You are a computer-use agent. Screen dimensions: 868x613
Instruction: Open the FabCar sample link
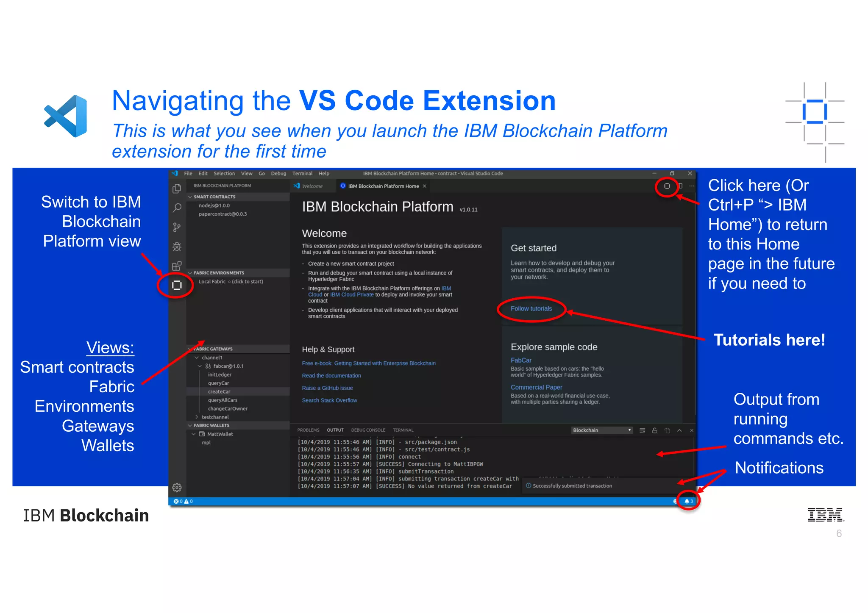521,360
